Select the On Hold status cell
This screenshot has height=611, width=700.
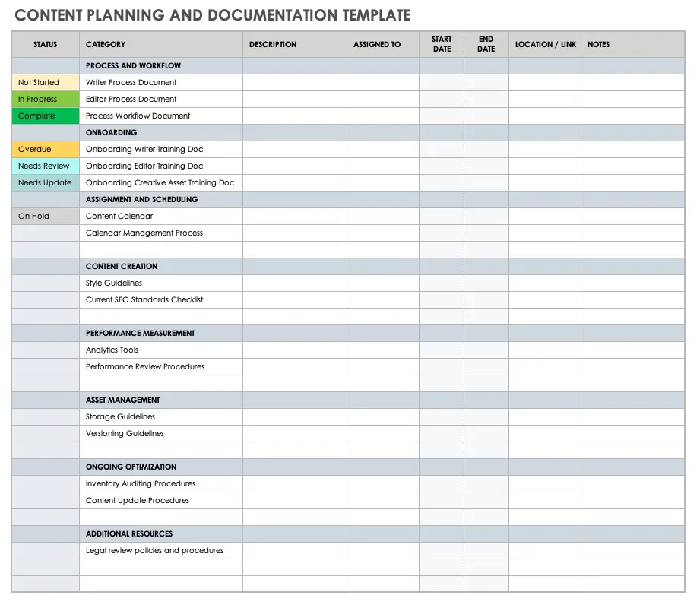pyautogui.click(x=46, y=217)
